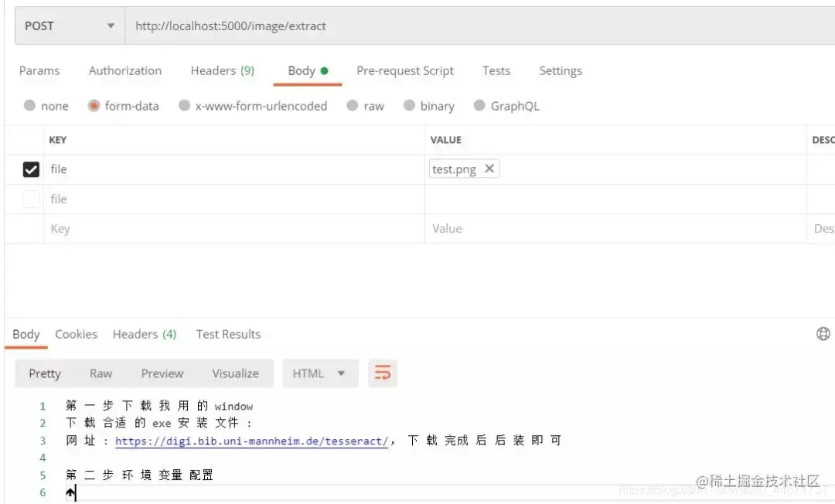Click response line number 5
Image resolution: width=835 pixels, height=504 pixels.
43,475
